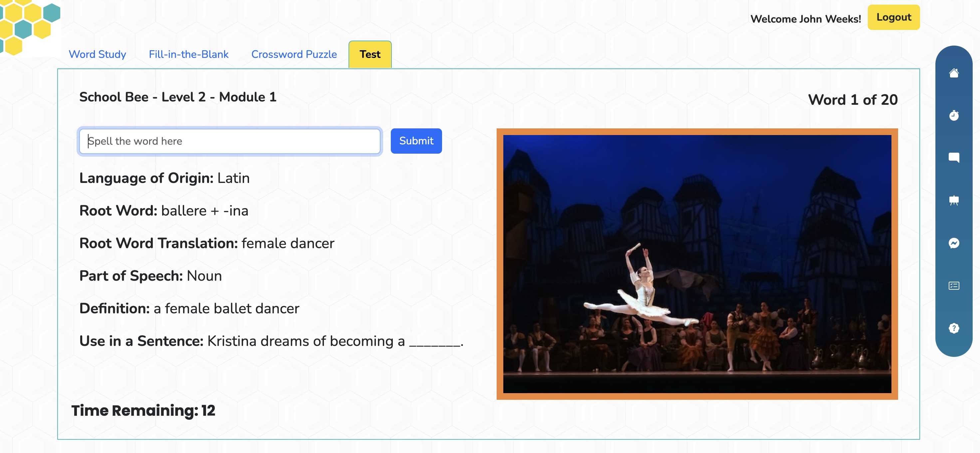This screenshot has height=453, width=980.
Task: Click the question mark help icon
Action: click(953, 328)
